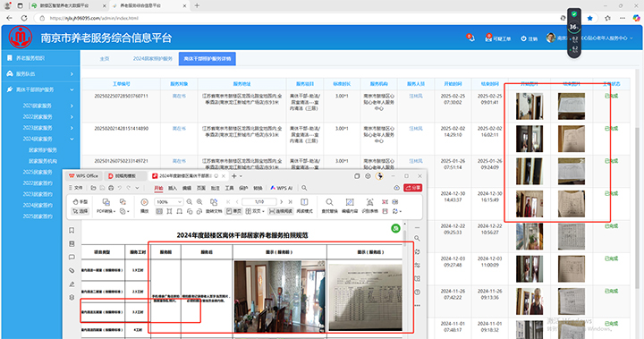Click the 播放 play button

[x=145, y=205]
